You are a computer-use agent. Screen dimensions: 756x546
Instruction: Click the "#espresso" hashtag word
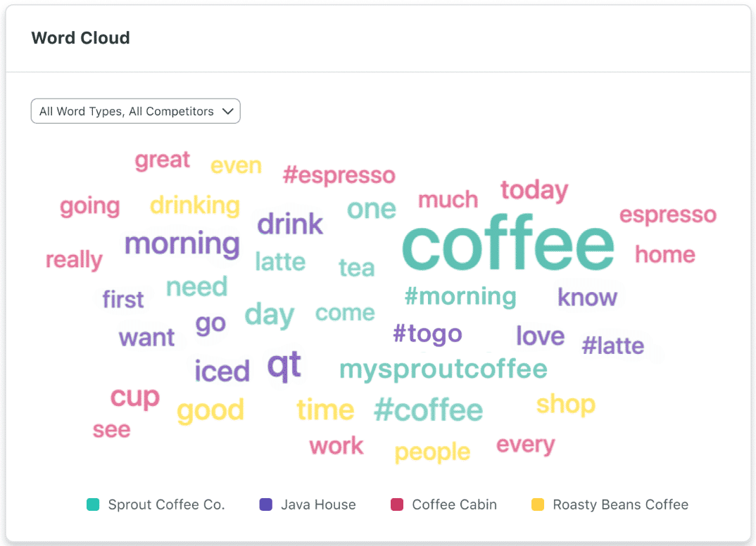(339, 175)
